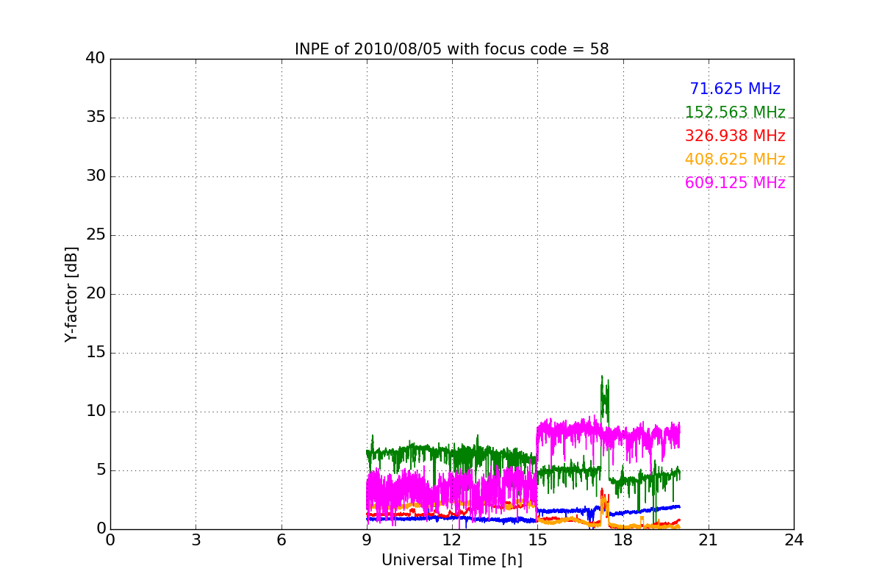Screen dimensions: 882x588
Task: Click the x-axis tick label 3
Action: tap(196, 540)
